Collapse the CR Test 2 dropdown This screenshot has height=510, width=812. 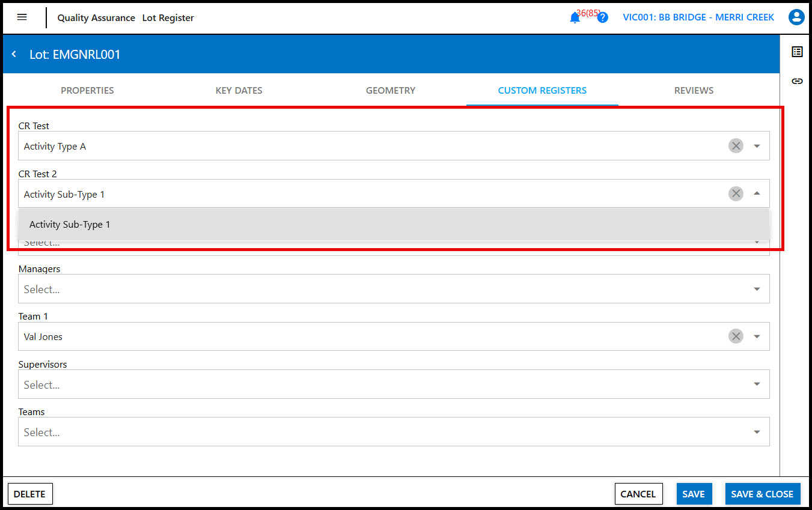pos(757,193)
